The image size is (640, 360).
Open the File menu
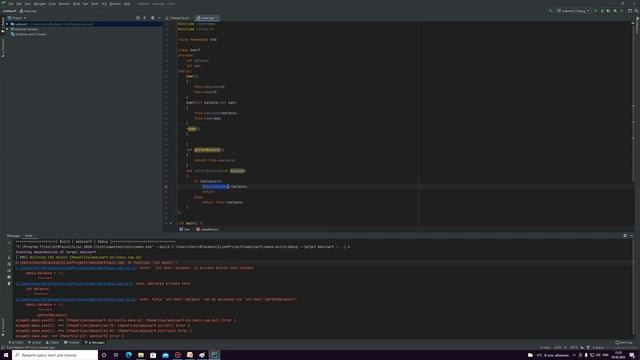(11, 4)
